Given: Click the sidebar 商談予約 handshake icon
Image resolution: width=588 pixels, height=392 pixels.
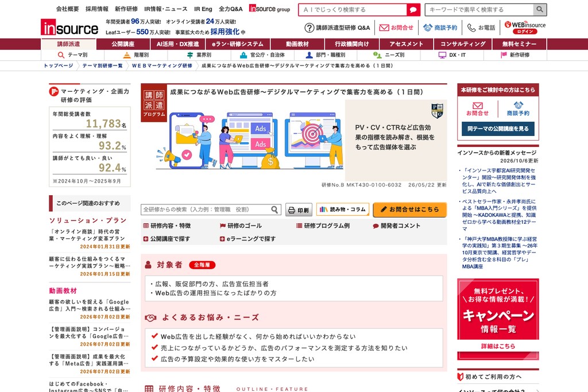Looking at the screenshot, I should 518,105.
